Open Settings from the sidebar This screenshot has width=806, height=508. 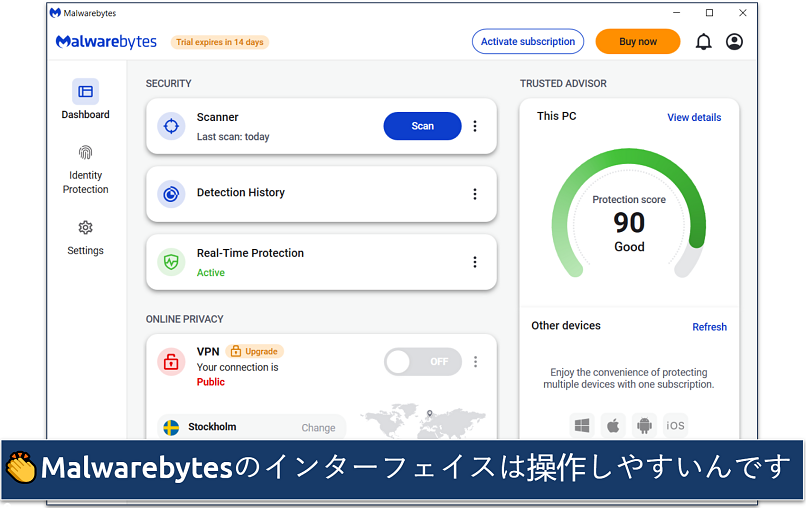click(86, 238)
